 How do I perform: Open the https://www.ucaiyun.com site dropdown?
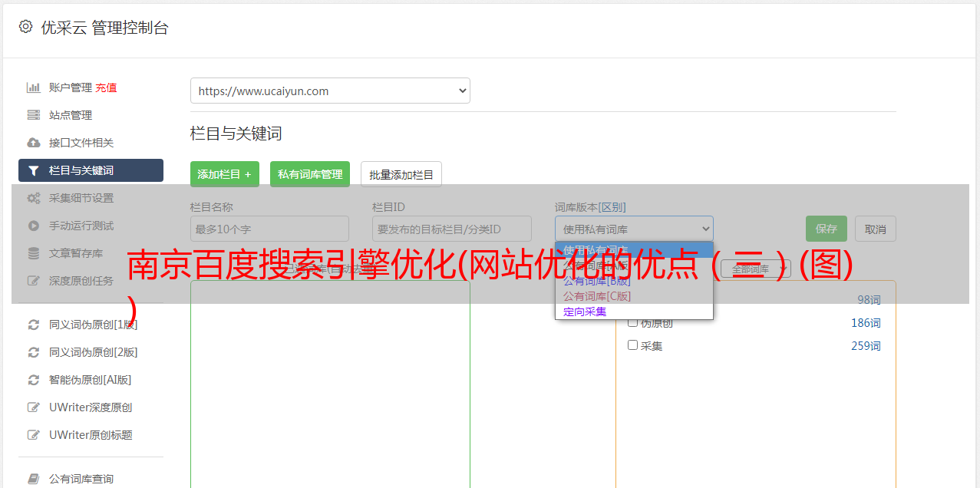(330, 91)
